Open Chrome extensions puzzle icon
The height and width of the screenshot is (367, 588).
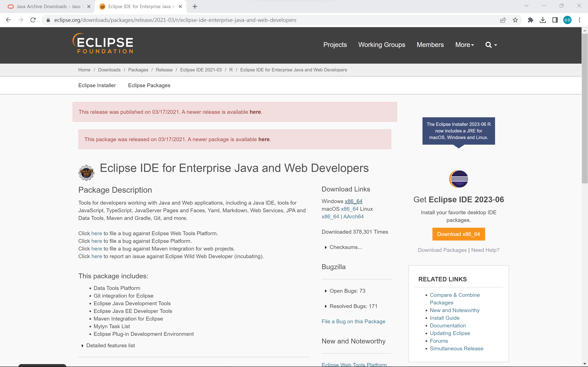(x=530, y=20)
